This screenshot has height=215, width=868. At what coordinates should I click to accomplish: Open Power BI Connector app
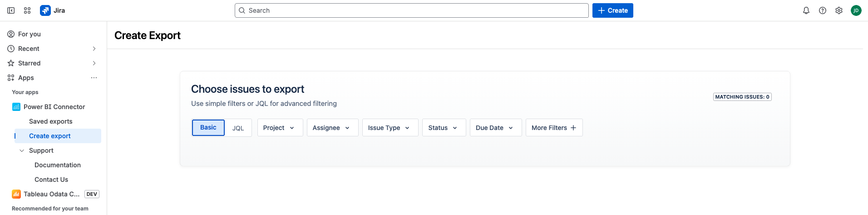tap(54, 107)
